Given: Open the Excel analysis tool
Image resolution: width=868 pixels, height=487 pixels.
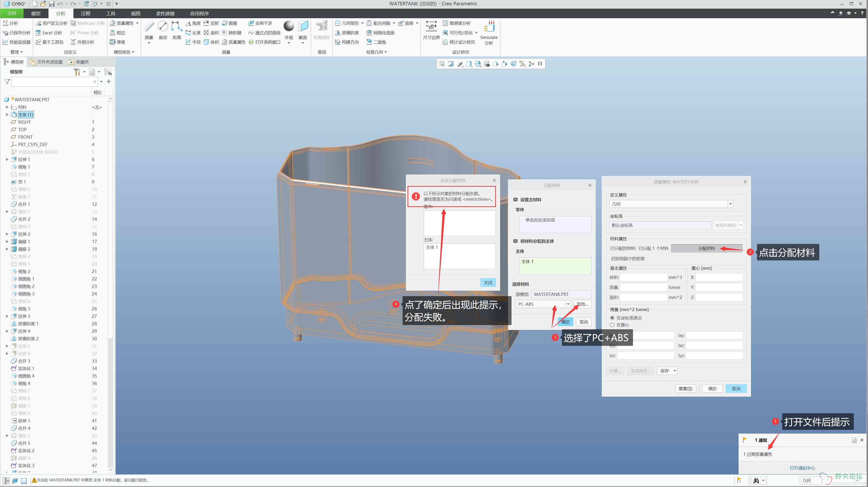Looking at the screenshot, I should tap(49, 33).
